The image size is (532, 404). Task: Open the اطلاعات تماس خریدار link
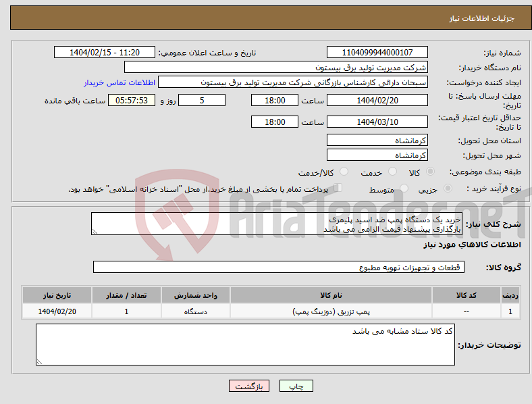[119, 82]
